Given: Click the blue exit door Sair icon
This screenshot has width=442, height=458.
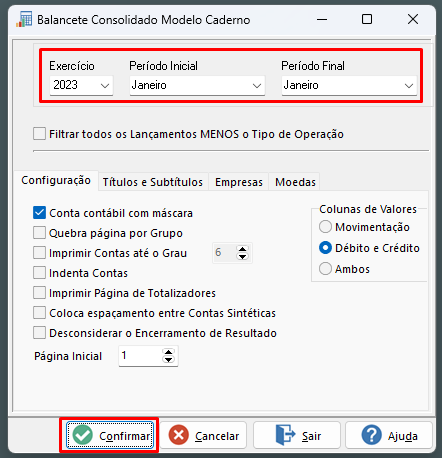Looking at the screenshot, I should coord(285,435).
